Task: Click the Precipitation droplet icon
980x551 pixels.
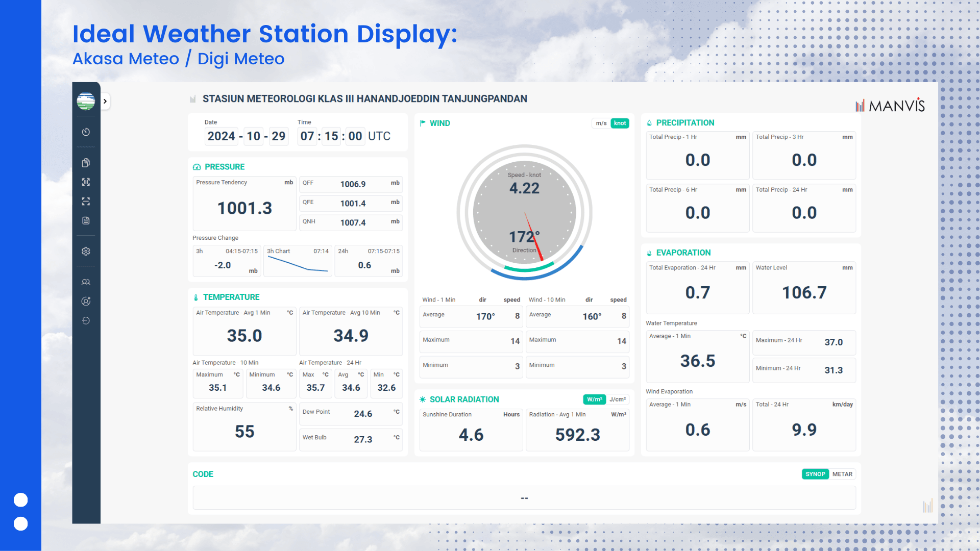Action: point(649,123)
